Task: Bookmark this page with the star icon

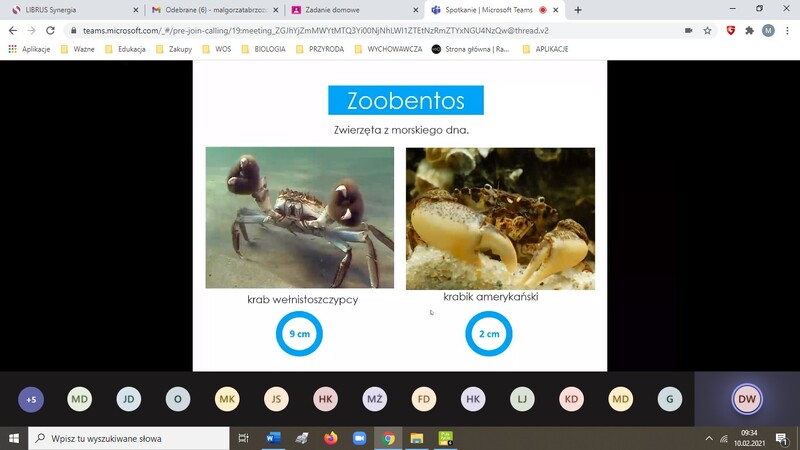Action: coord(707,31)
